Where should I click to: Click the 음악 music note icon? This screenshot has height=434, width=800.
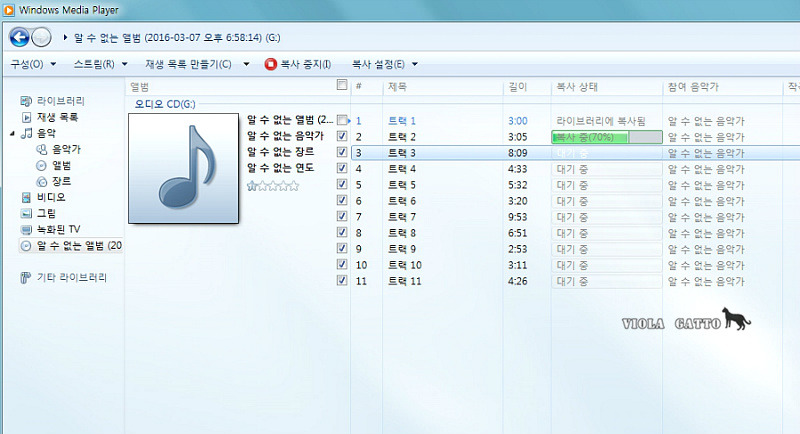(x=27, y=133)
